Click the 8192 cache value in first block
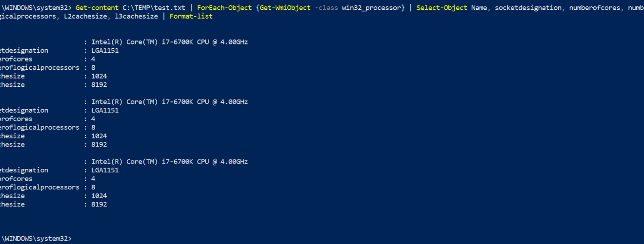Screen dimensions: 644x244 pyautogui.click(x=99, y=84)
